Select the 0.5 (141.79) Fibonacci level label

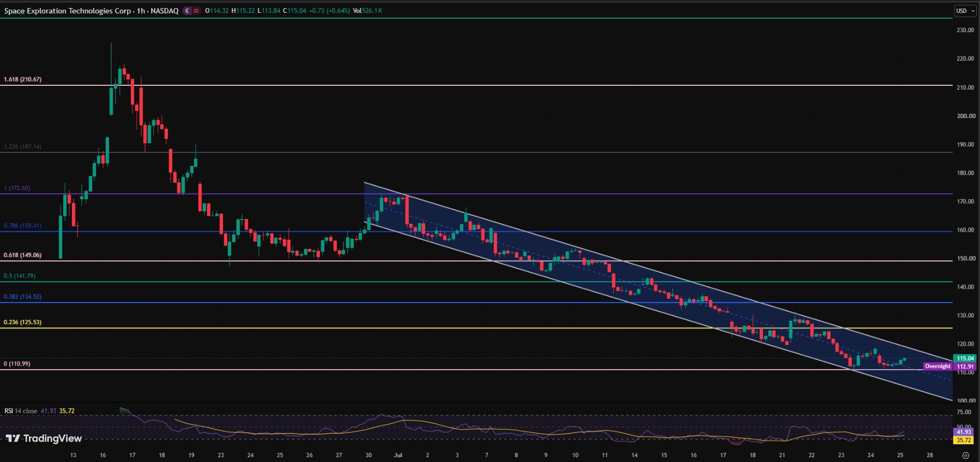pyautogui.click(x=19, y=276)
